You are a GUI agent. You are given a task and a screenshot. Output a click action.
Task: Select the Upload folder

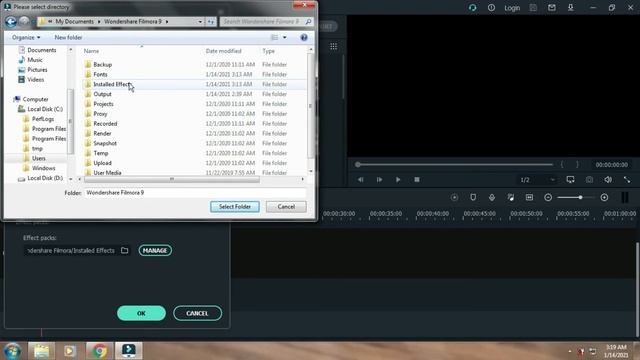102,163
